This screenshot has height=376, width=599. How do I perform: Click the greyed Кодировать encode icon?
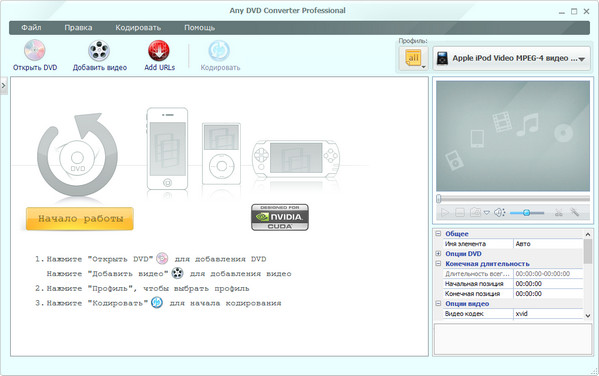point(219,50)
